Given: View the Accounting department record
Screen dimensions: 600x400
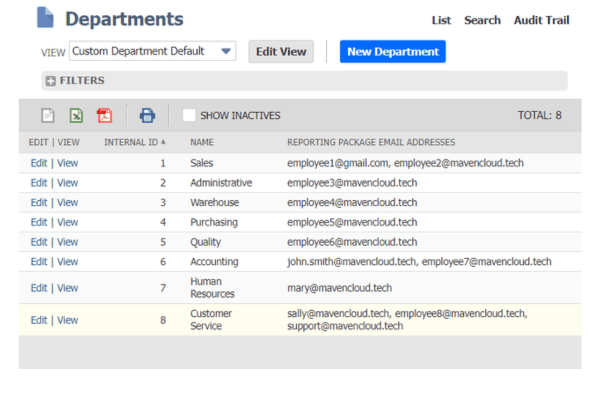Looking at the screenshot, I should (67, 262).
